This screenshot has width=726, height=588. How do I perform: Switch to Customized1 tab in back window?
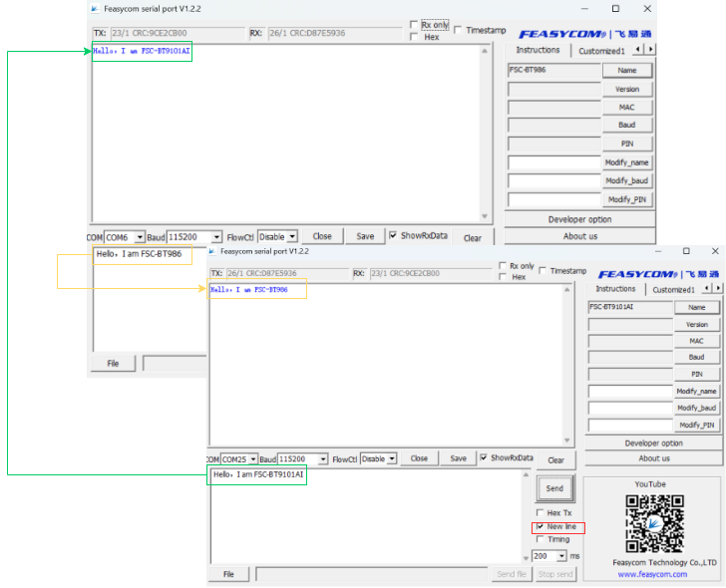601,51
